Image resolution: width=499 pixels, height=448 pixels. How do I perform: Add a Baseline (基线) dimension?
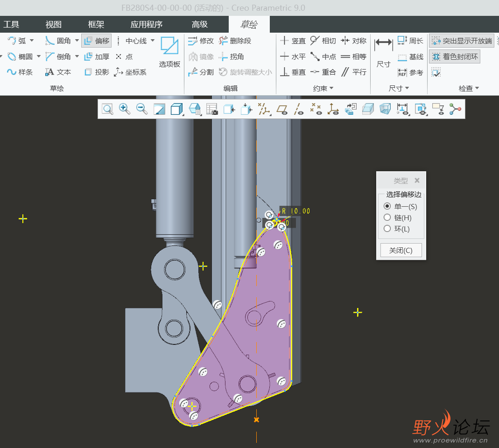point(410,56)
